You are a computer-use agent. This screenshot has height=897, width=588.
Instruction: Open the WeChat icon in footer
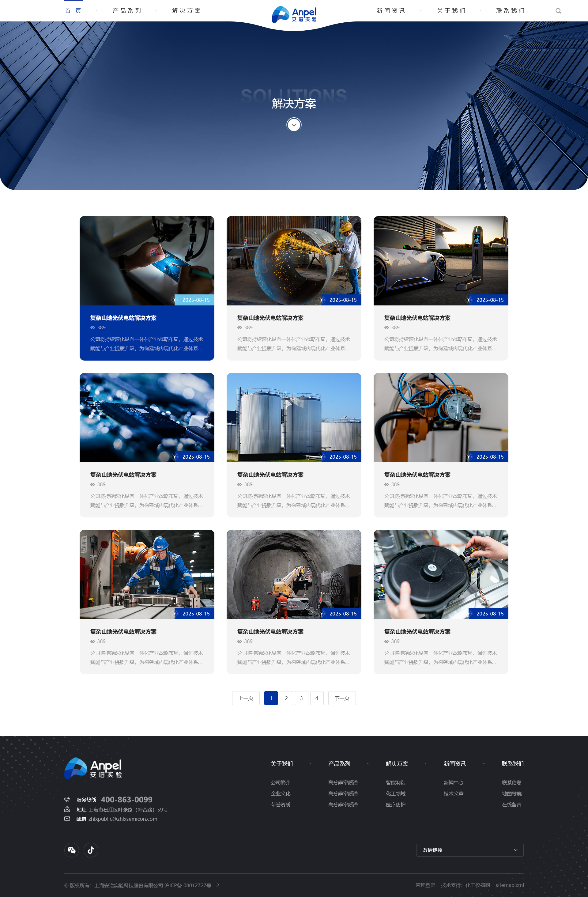pos(72,850)
